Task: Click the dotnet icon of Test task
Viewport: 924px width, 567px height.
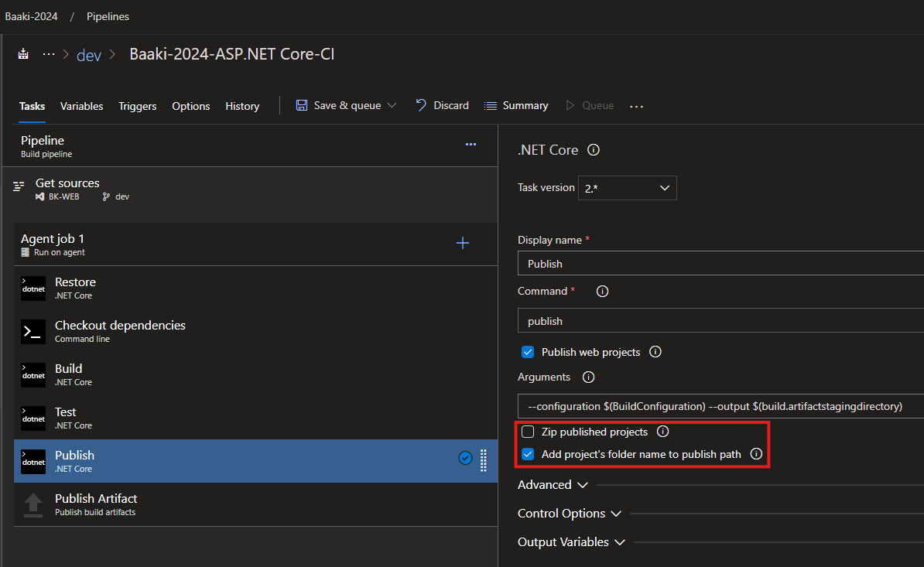Action: [33, 418]
